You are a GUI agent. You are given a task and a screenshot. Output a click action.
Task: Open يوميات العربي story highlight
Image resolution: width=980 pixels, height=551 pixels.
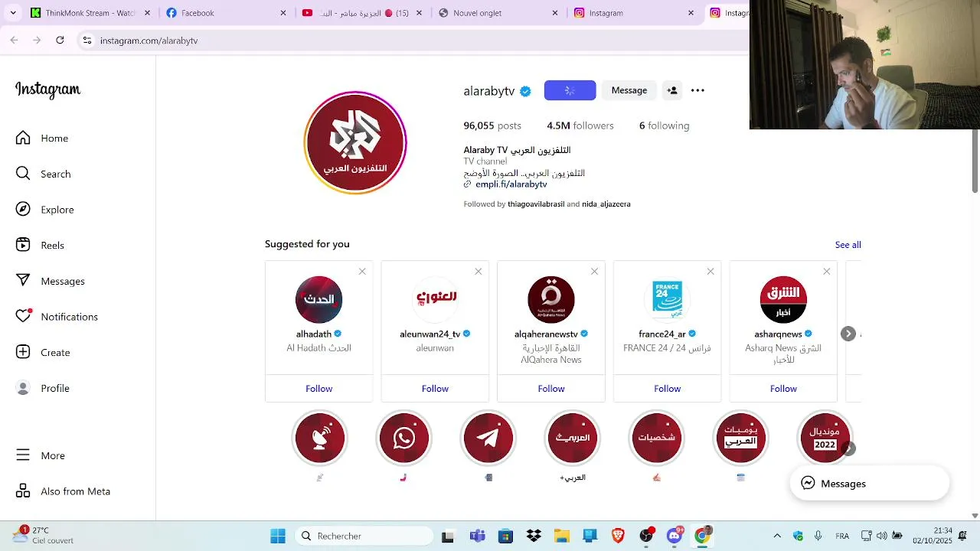[740, 438]
